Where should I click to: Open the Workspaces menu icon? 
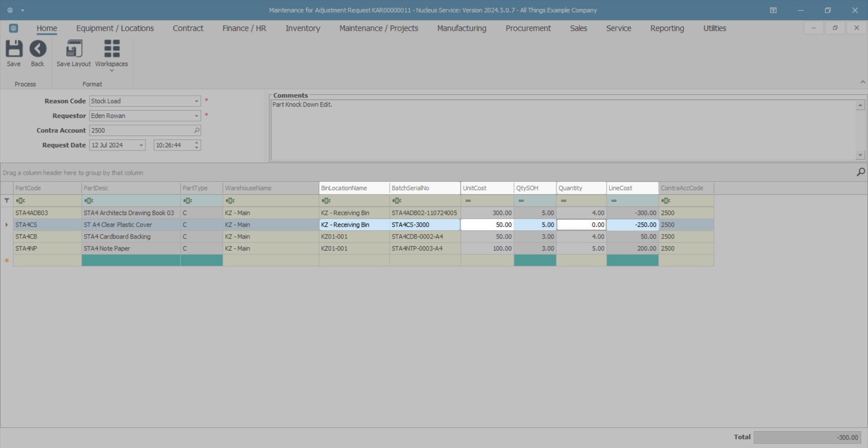112,49
